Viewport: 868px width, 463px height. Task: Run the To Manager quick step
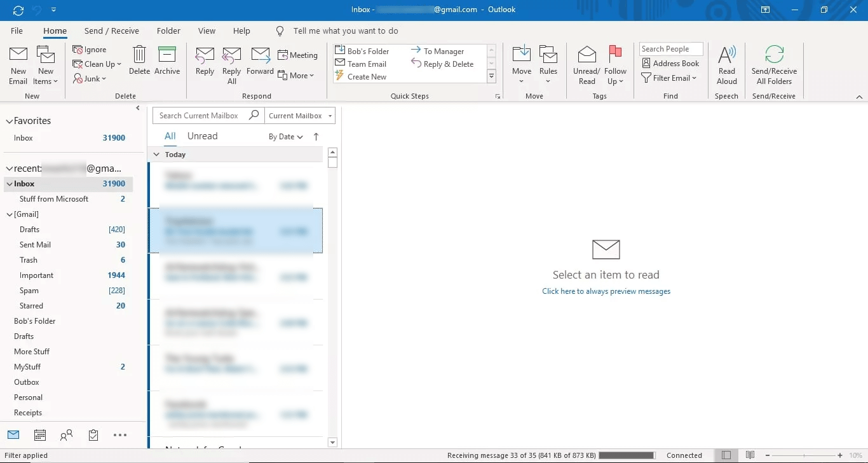point(437,51)
